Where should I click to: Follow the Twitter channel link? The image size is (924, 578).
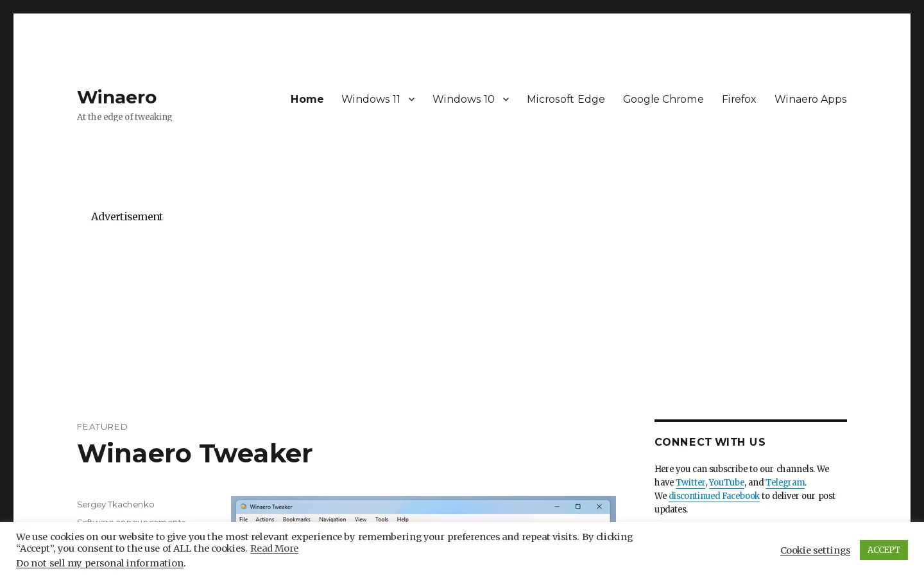point(690,482)
